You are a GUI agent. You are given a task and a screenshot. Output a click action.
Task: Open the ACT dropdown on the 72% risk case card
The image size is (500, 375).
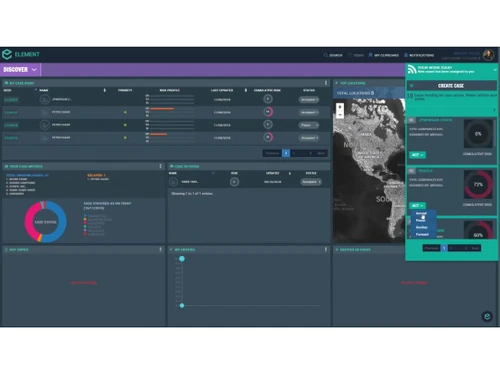tap(417, 206)
